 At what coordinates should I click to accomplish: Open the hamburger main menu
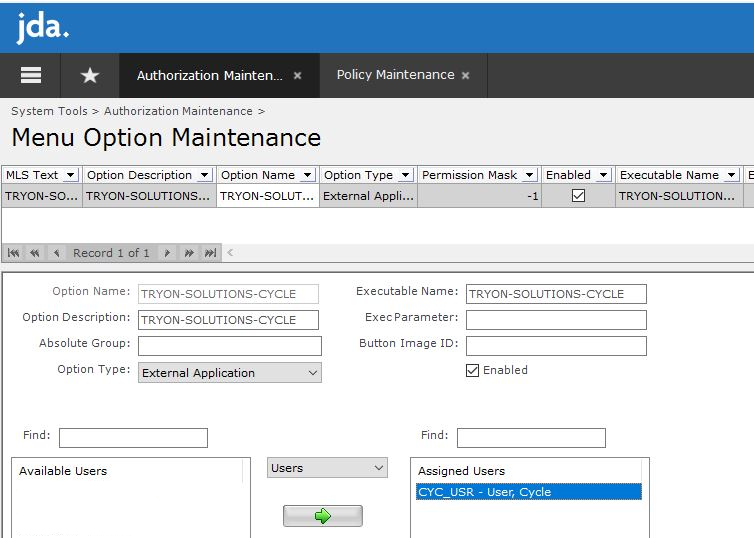(x=31, y=75)
